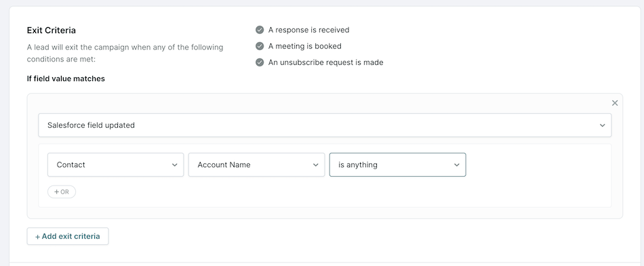Select 'An unsubscribe request is made' condition text

pyautogui.click(x=325, y=62)
